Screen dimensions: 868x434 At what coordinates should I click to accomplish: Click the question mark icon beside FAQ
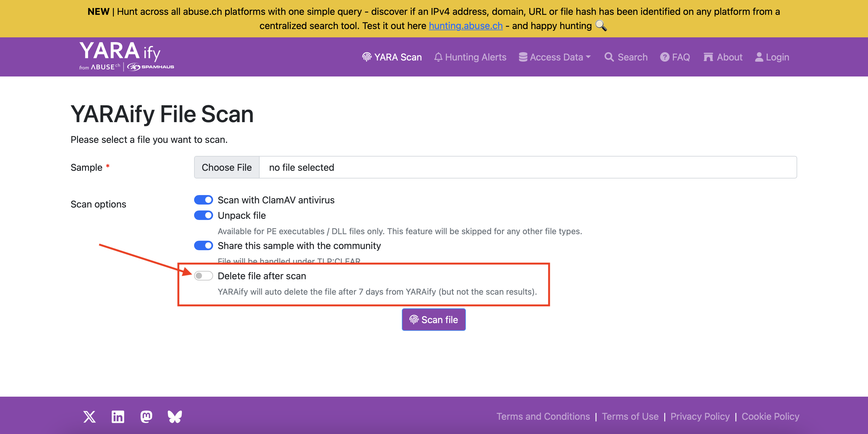click(x=664, y=57)
